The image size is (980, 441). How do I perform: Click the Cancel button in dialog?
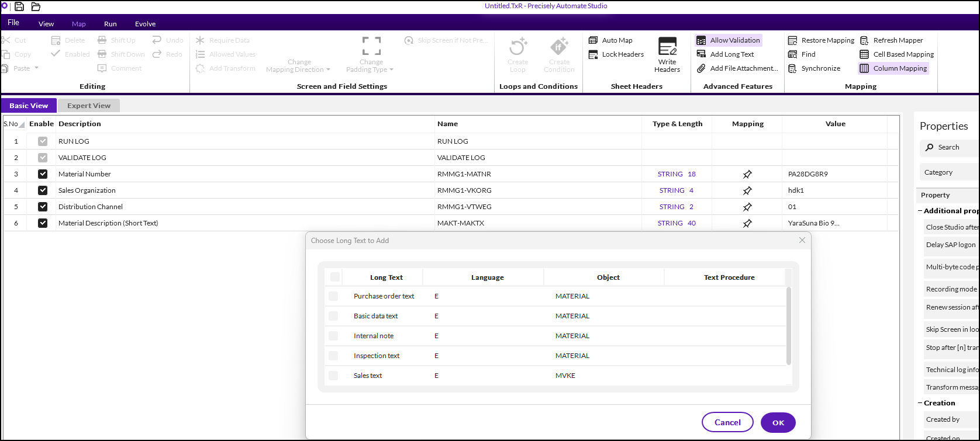click(x=727, y=422)
